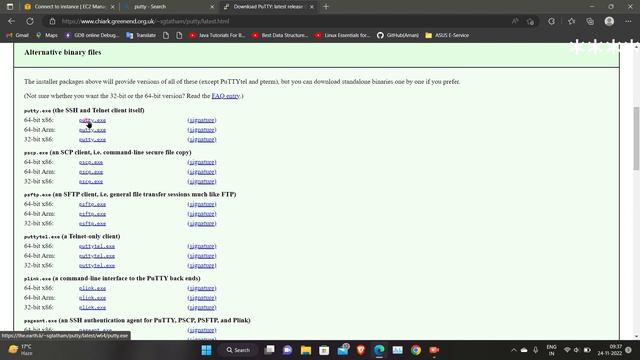Open the clock showing 24-11-2022
Image resolution: width=640 pixels, height=360 pixels.
(610, 350)
